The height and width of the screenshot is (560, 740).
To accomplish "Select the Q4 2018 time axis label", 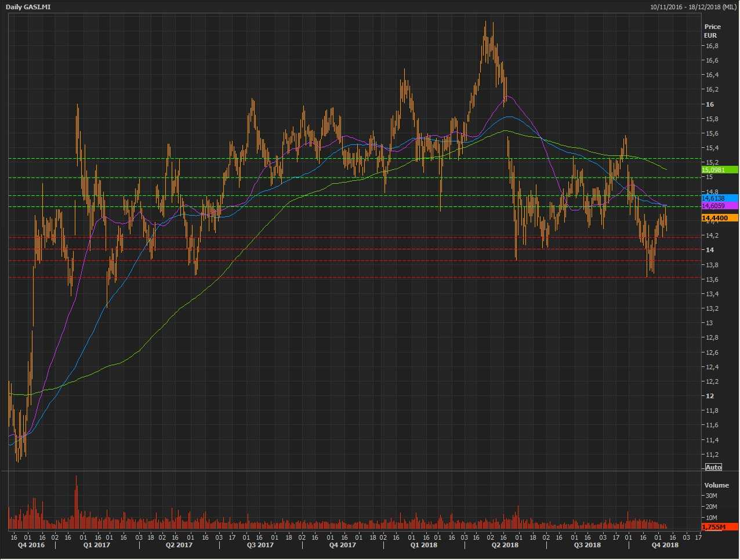I will click(665, 545).
